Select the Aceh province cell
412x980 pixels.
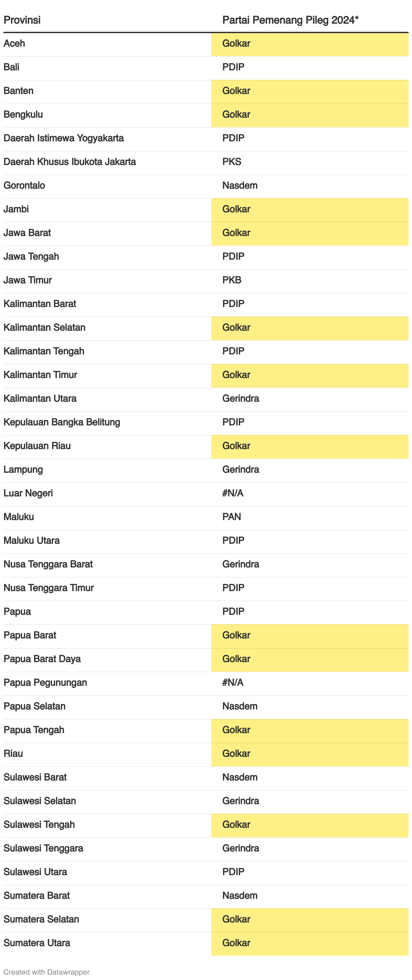(15, 44)
